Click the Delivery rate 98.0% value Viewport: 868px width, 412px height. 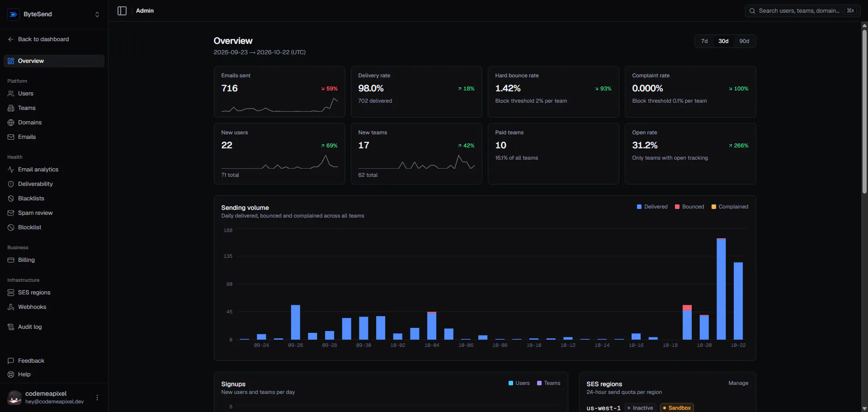pyautogui.click(x=371, y=88)
